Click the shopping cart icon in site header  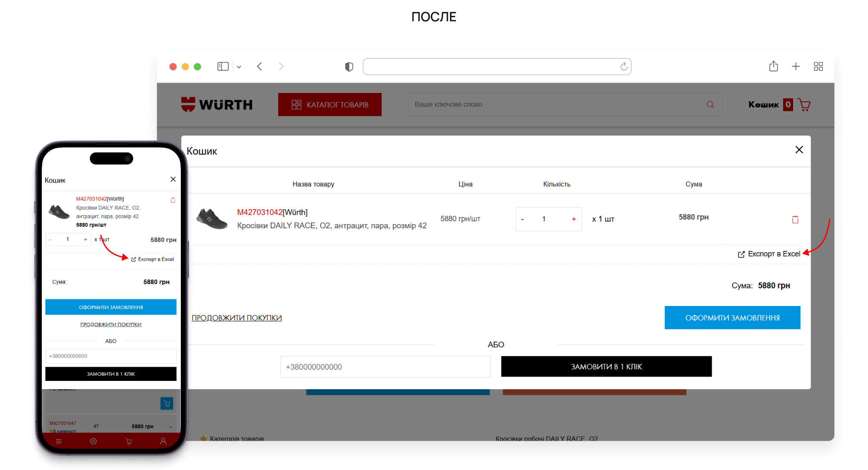point(803,105)
